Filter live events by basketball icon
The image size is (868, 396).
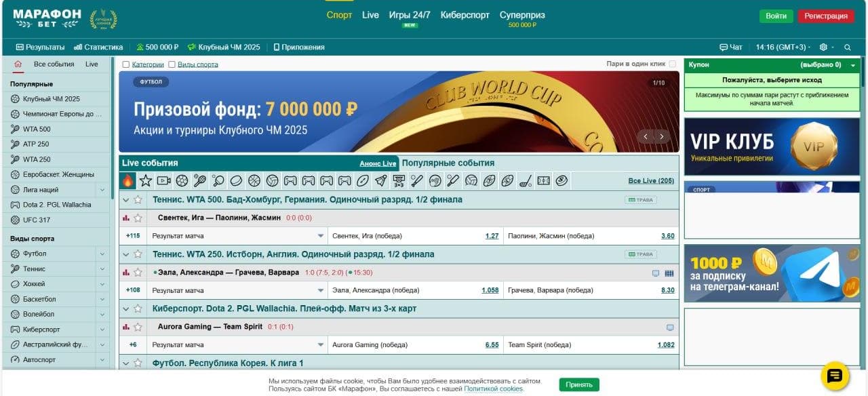point(254,181)
